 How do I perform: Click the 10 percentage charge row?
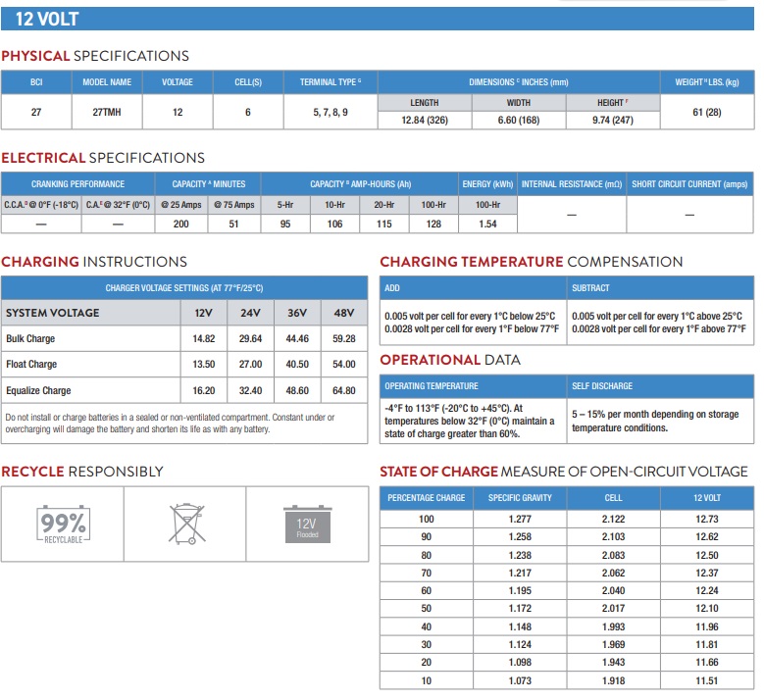point(567,680)
